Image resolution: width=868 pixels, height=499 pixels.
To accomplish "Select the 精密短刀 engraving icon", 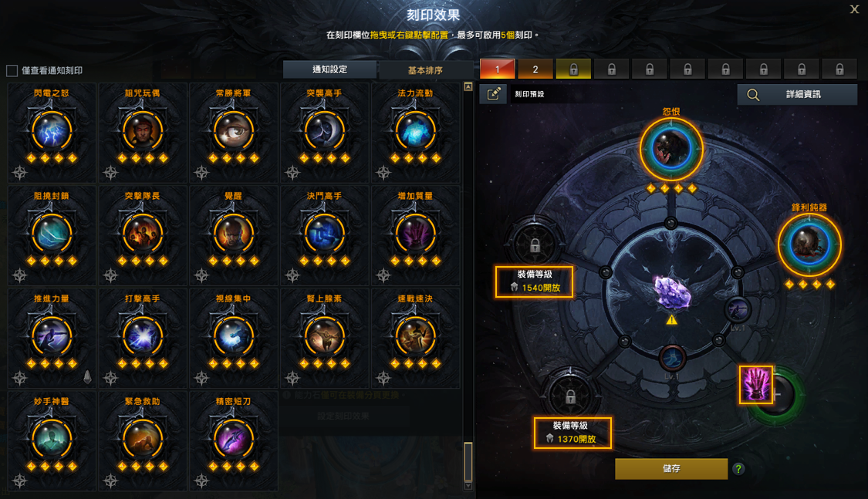I will click(233, 440).
